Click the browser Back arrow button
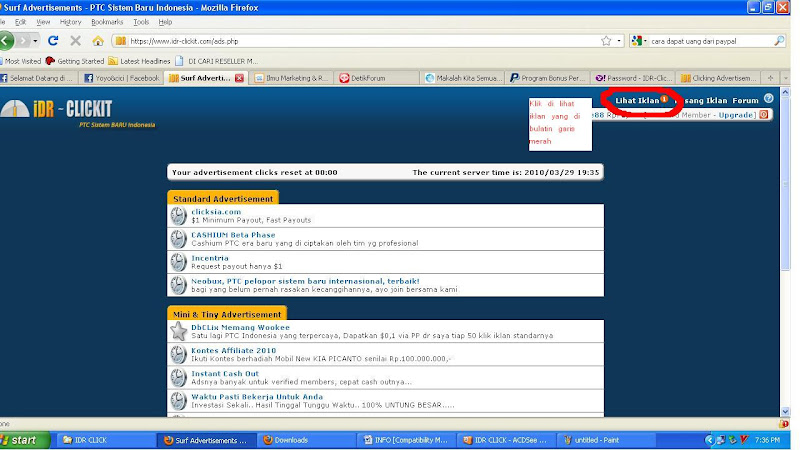 [6, 41]
